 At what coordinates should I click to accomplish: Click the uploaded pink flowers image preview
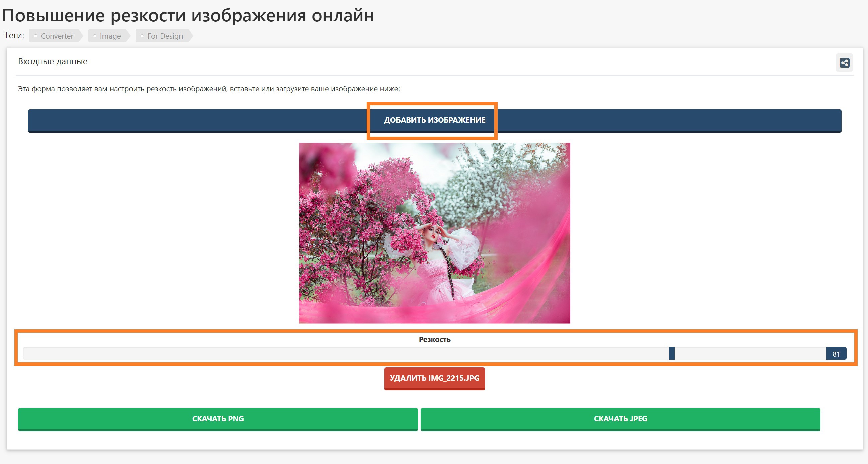coord(435,233)
